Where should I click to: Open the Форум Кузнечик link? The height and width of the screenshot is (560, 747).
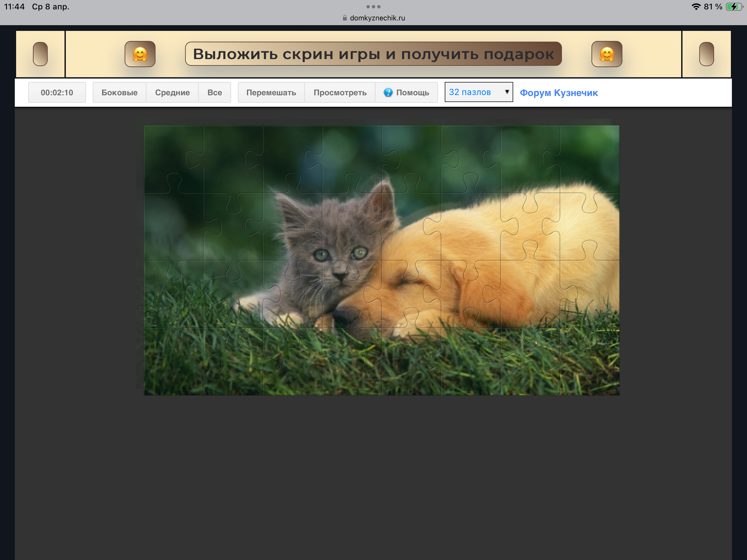559,93
